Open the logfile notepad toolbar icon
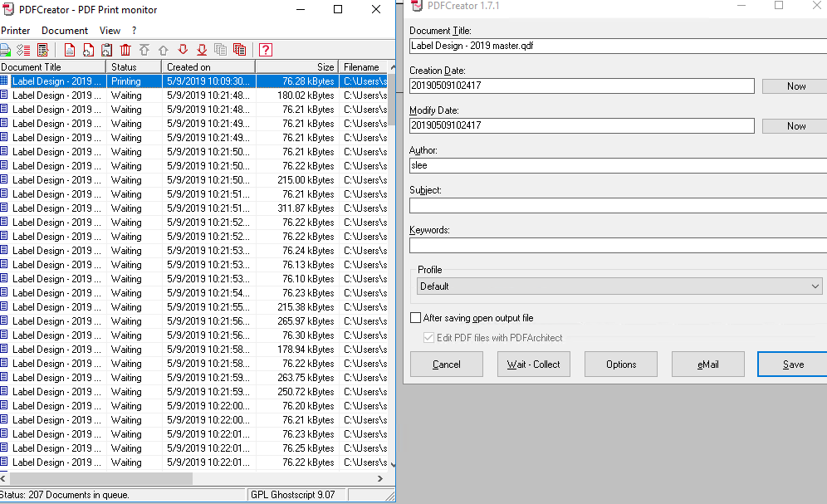The width and height of the screenshot is (827, 504). (42, 50)
